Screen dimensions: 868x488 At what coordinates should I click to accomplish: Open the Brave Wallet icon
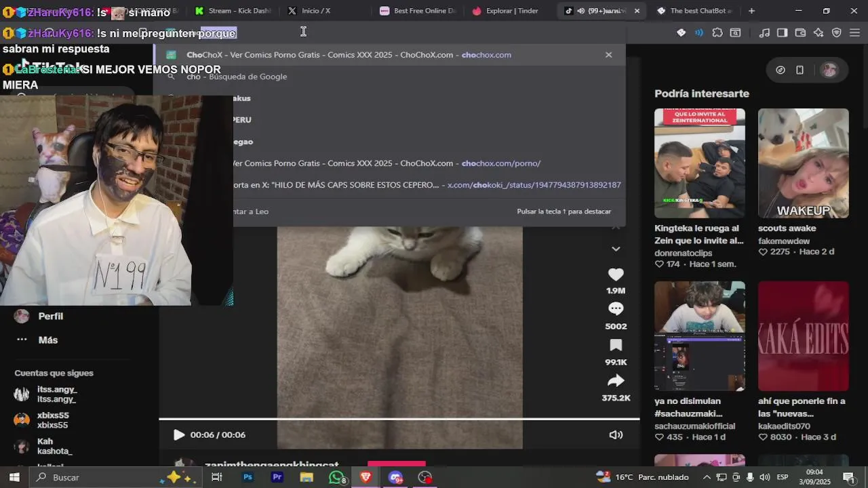coord(800,33)
